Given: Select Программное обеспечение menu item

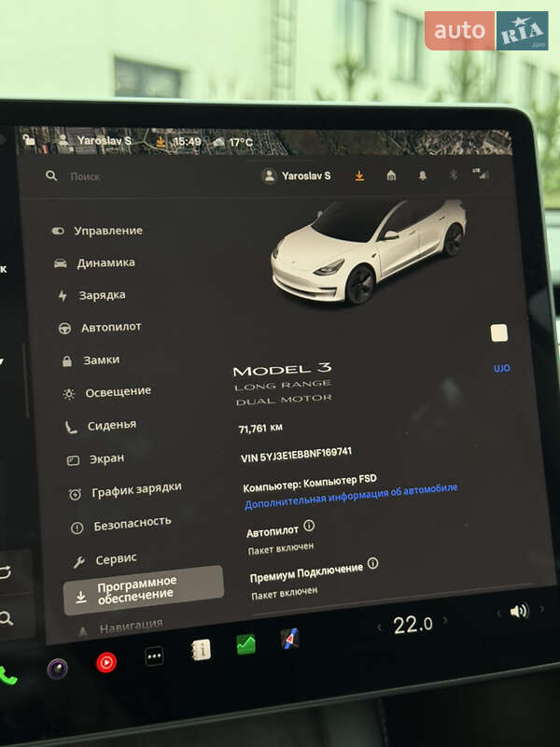Looking at the screenshot, I should click(144, 590).
